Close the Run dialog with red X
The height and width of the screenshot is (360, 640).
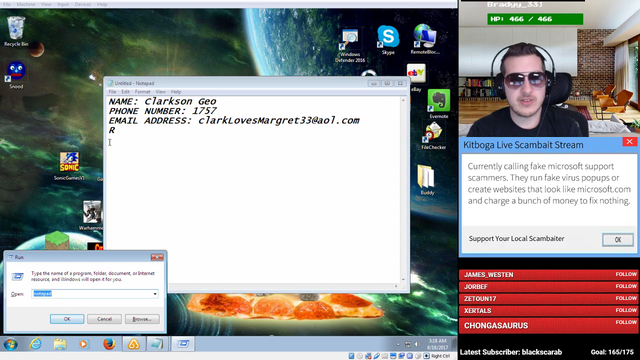pos(157,257)
